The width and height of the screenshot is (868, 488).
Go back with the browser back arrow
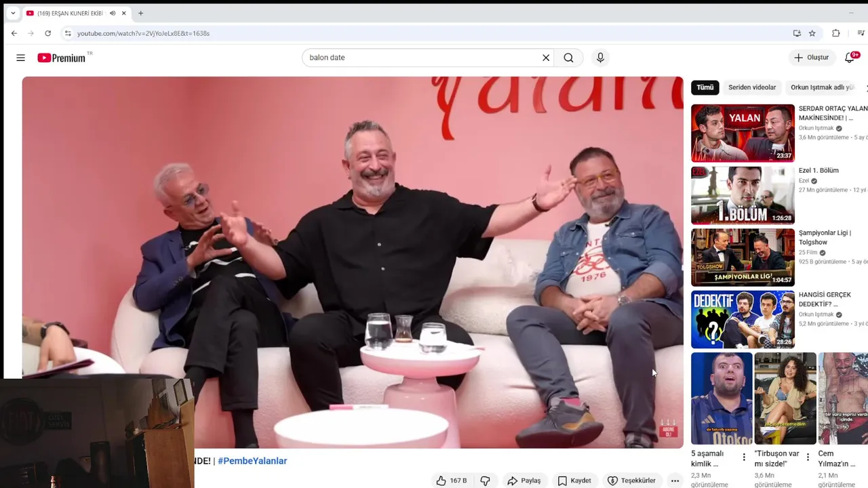(14, 33)
